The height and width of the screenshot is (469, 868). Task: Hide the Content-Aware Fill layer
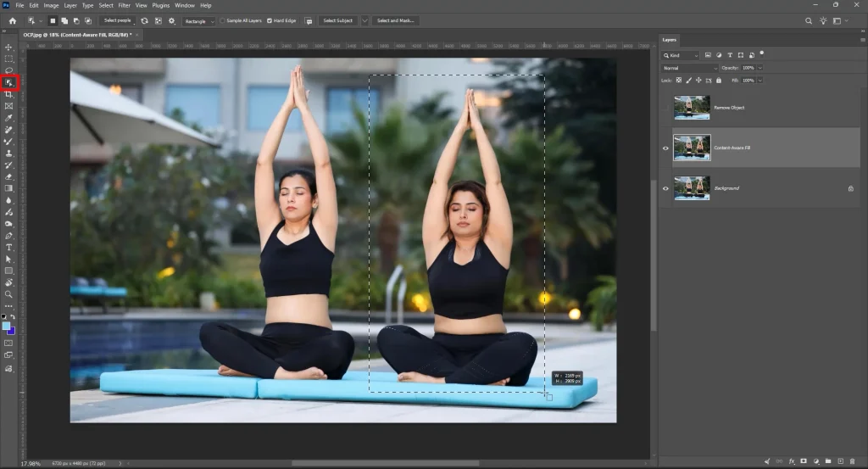(x=665, y=148)
